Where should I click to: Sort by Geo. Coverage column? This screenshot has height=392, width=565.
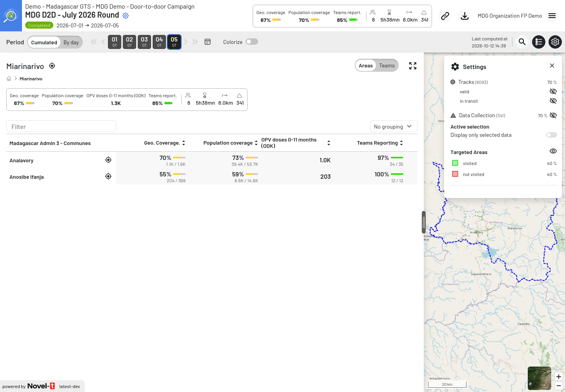(x=184, y=143)
